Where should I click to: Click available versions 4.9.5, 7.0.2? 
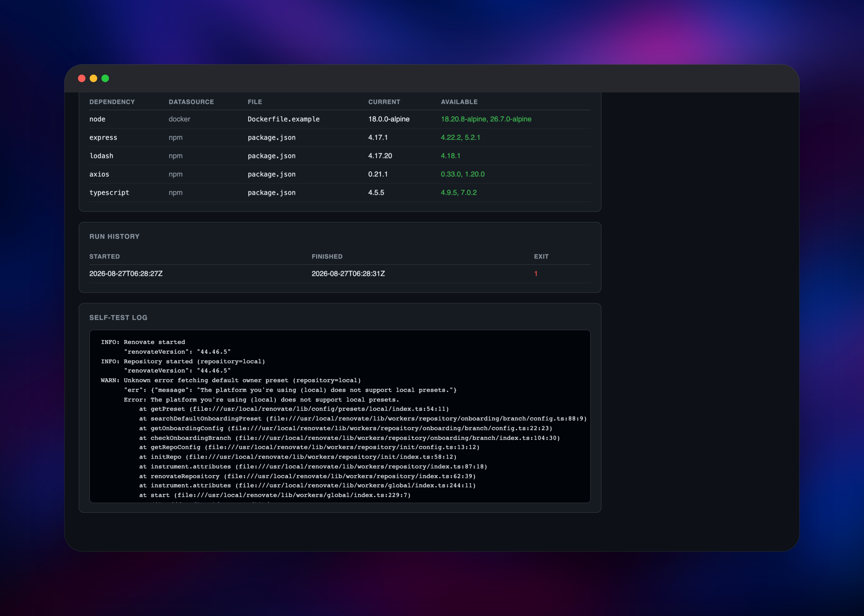click(458, 193)
